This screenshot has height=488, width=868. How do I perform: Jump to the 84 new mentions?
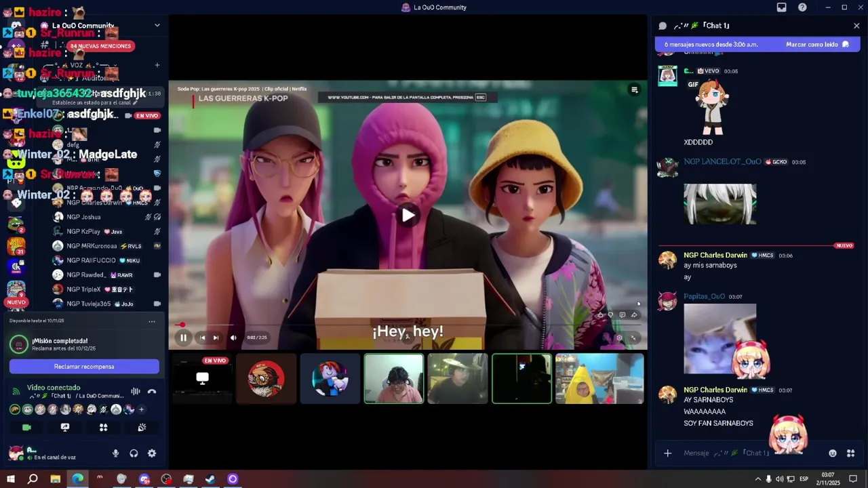coord(100,46)
